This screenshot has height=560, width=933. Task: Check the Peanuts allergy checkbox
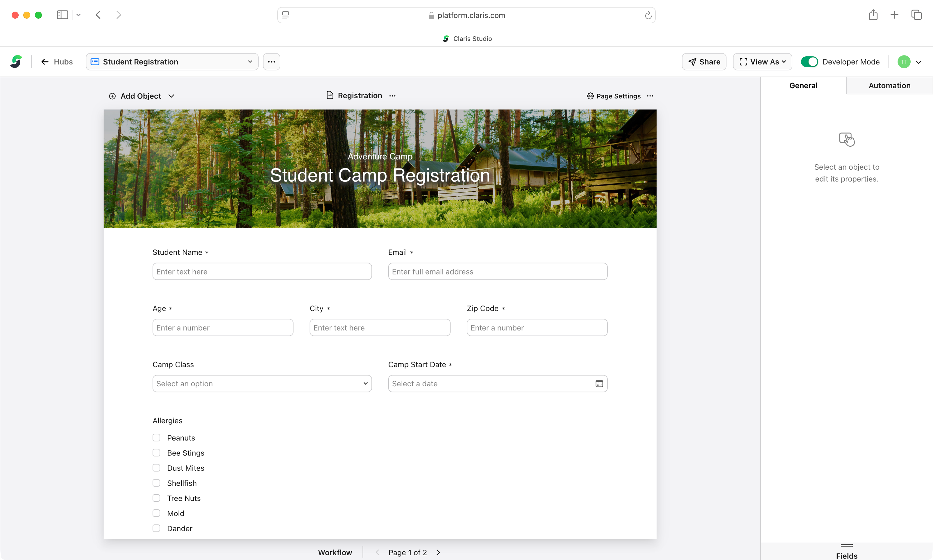pyautogui.click(x=156, y=438)
